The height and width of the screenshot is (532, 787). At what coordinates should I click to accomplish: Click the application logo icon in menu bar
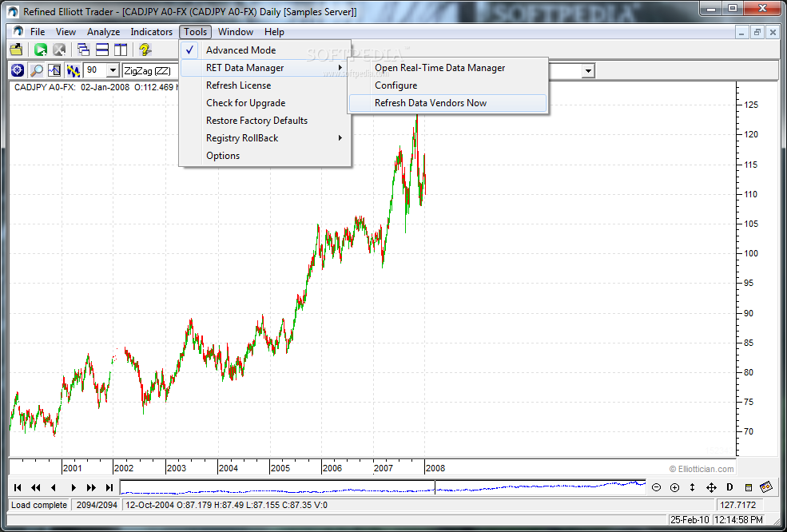(18, 32)
